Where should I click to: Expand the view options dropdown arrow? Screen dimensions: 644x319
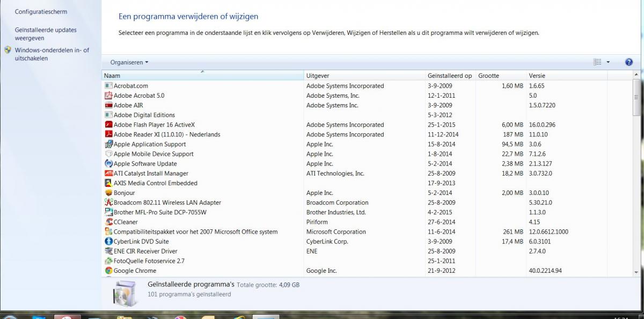[608, 62]
